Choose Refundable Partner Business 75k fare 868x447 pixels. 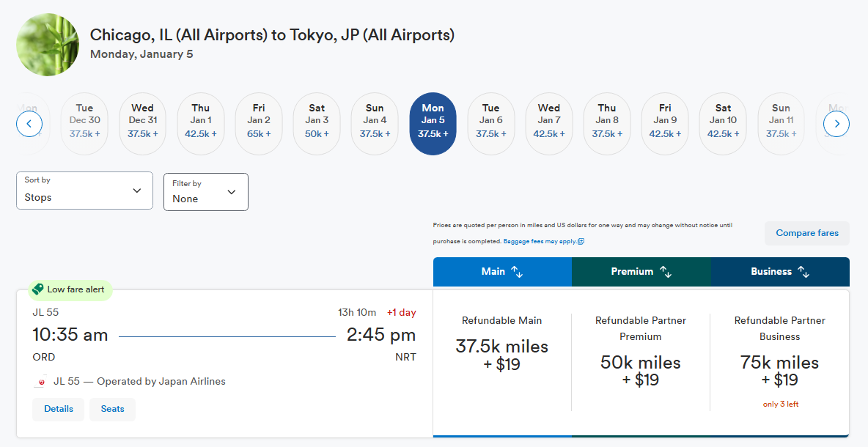pos(779,363)
